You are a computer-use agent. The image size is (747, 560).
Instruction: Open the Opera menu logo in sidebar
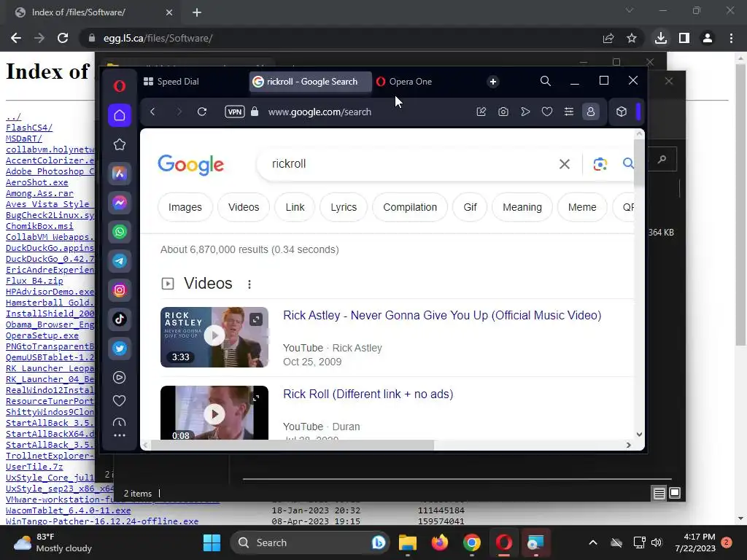pos(120,86)
